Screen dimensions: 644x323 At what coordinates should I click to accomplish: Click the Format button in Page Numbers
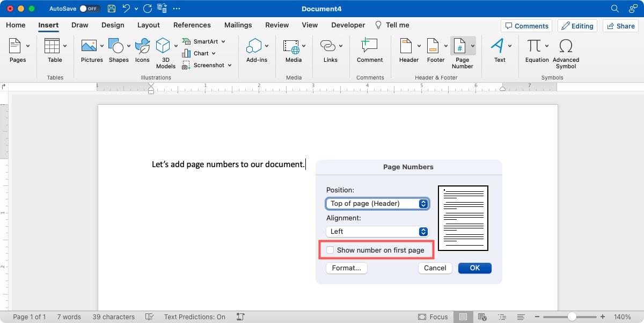[346, 268]
